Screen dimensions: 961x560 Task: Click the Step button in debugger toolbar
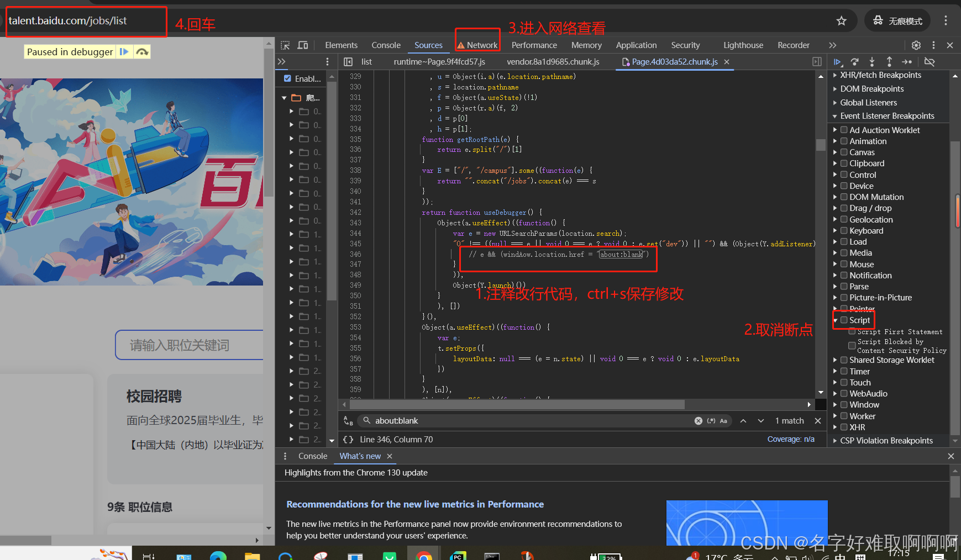907,62
